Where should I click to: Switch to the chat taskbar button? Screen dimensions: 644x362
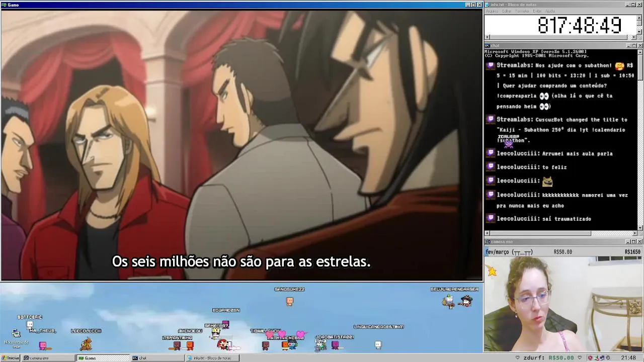157,358
